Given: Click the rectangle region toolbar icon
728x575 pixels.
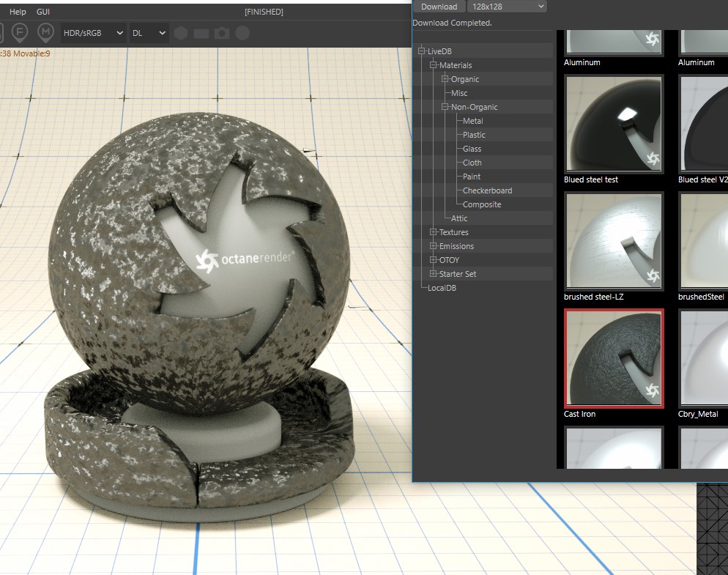Looking at the screenshot, I should point(201,34).
